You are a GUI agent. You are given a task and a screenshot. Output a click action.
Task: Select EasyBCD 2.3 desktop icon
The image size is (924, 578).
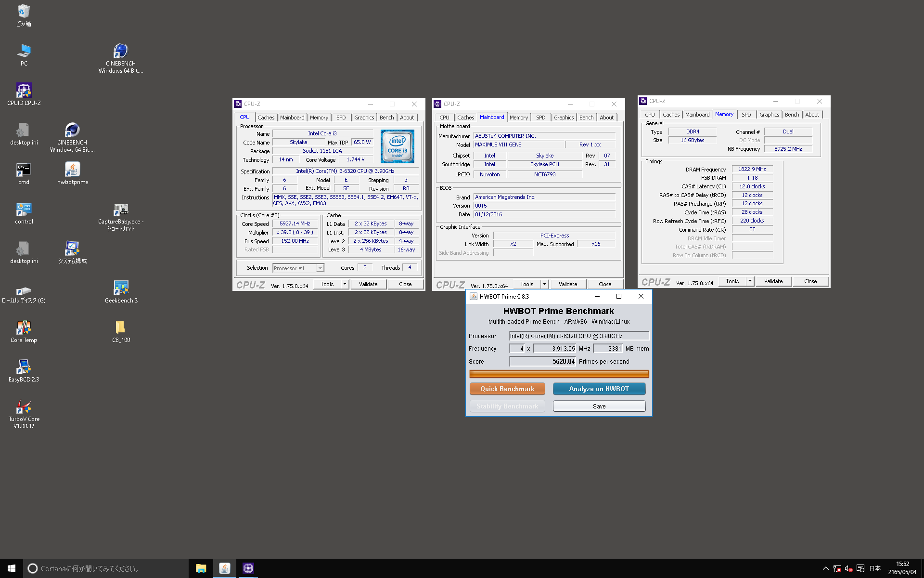click(24, 371)
